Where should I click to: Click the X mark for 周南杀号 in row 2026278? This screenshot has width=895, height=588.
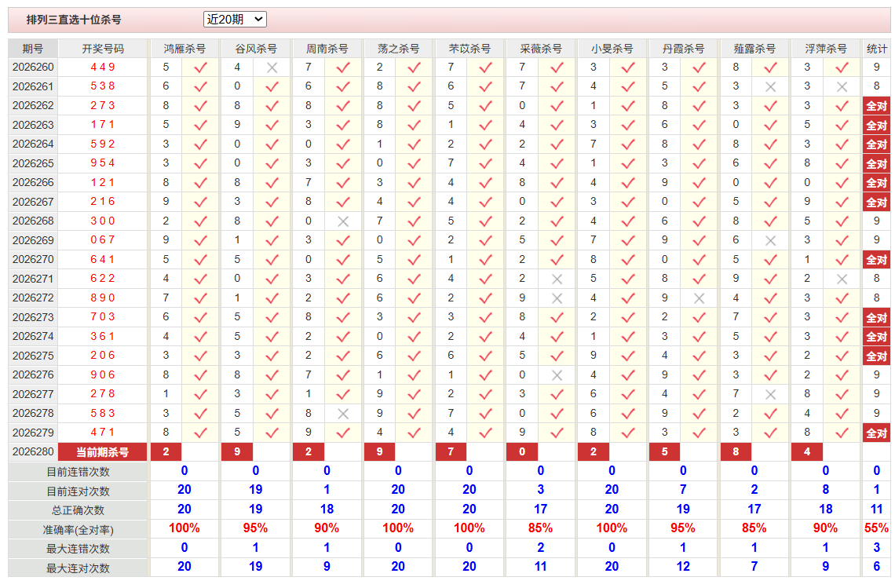point(342,413)
